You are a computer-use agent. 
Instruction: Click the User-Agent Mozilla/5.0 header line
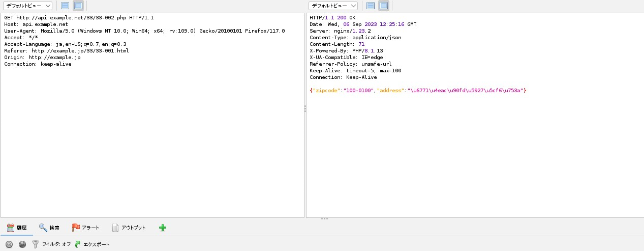click(x=144, y=31)
